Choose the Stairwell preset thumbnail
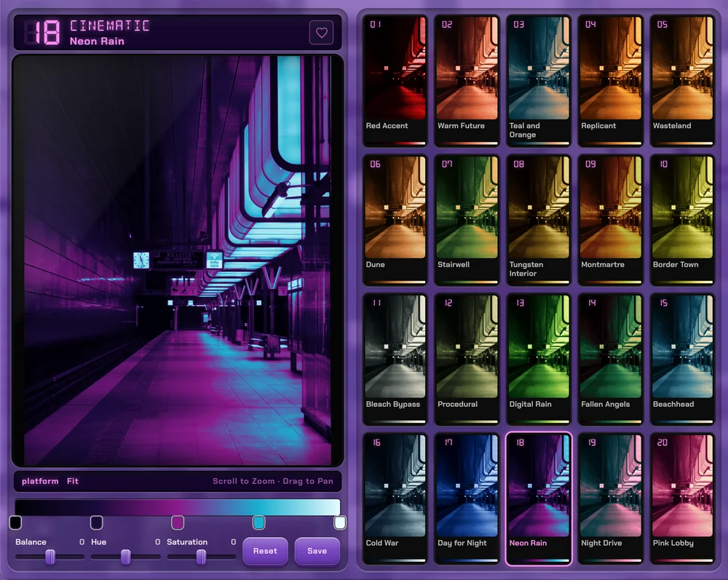The image size is (728, 580). coord(467,220)
